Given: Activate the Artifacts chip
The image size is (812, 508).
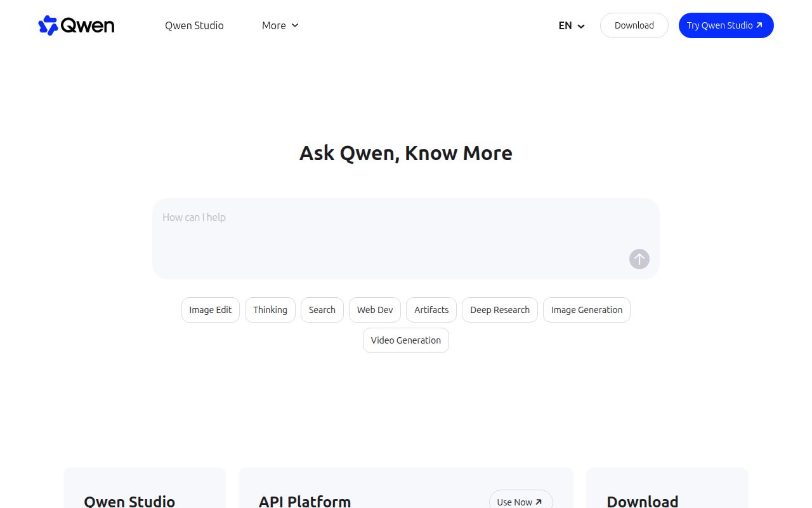Looking at the screenshot, I should point(431,310).
